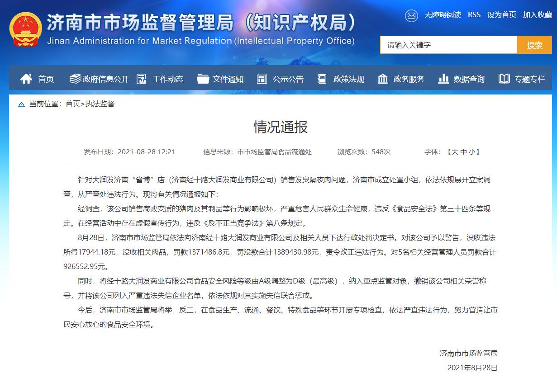Click the 专题专栏 open book icon
This screenshot has width=557, height=392.
[504, 79]
